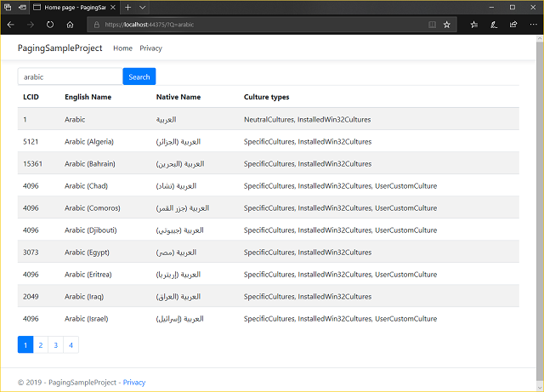This screenshot has width=544, height=392.
Task: Open the Favorites hub icon
Action: (473, 25)
